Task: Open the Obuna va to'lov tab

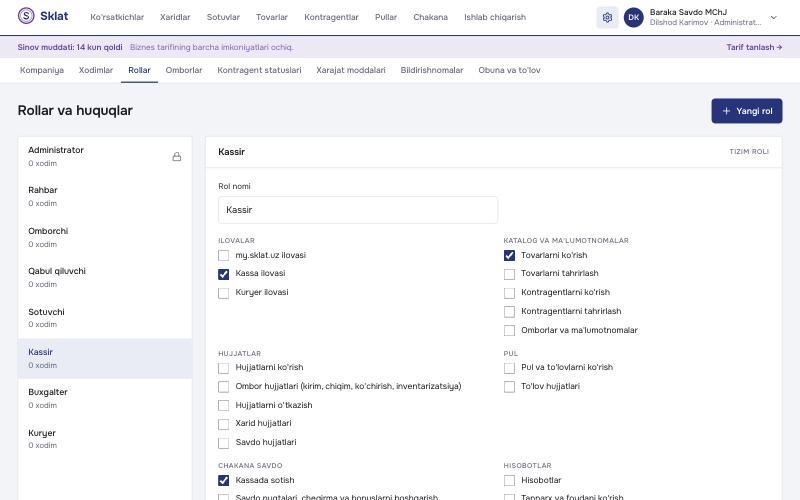Action: (509, 70)
